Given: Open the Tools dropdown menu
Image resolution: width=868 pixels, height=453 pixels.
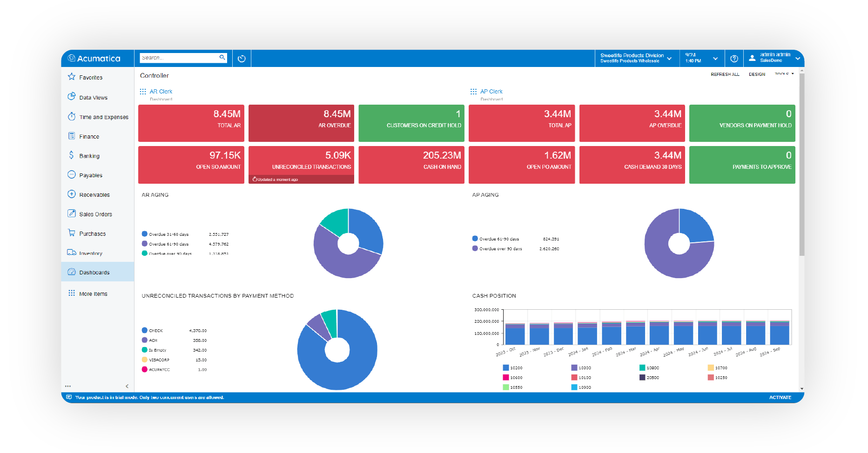Looking at the screenshot, I should pyautogui.click(x=784, y=74).
